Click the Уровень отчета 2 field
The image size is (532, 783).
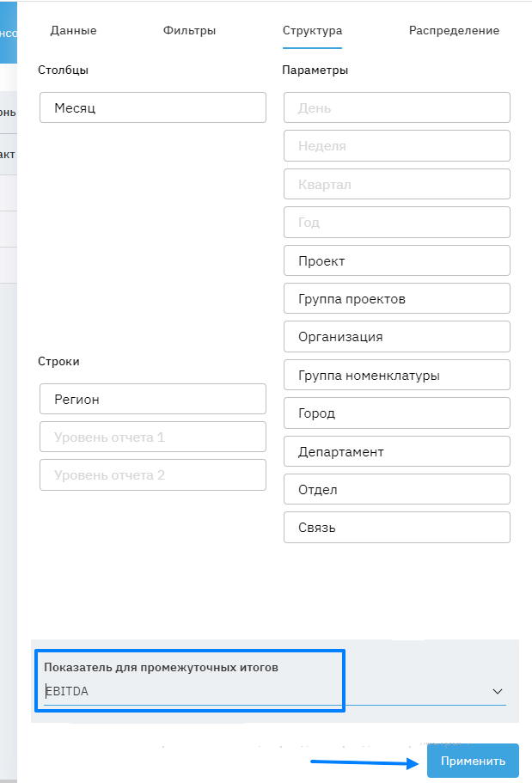pyautogui.click(x=153, y=475)
